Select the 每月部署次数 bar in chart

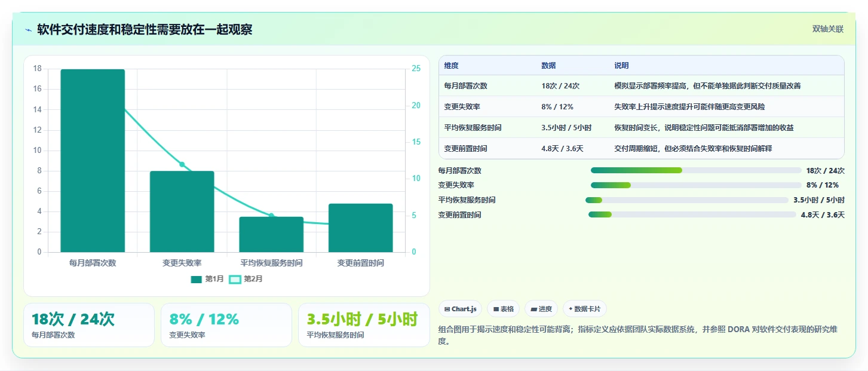[93, 161]
